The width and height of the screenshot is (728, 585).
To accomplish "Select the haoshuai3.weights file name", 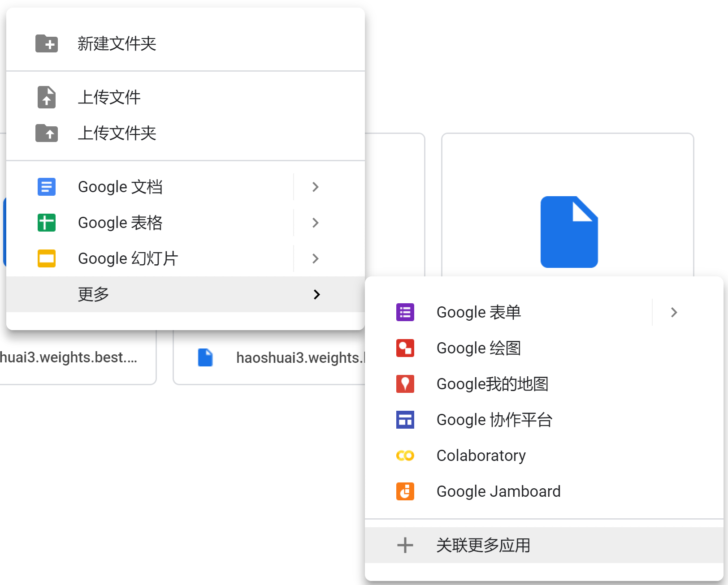I will (300, 357).
